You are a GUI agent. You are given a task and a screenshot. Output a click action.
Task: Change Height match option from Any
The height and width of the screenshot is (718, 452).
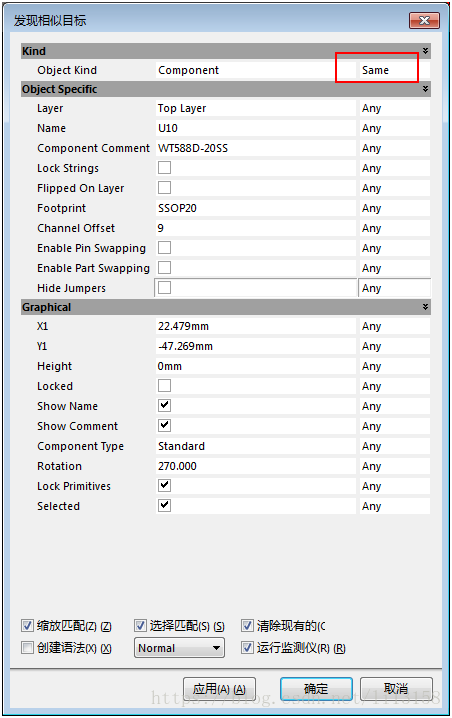(394, 366)
